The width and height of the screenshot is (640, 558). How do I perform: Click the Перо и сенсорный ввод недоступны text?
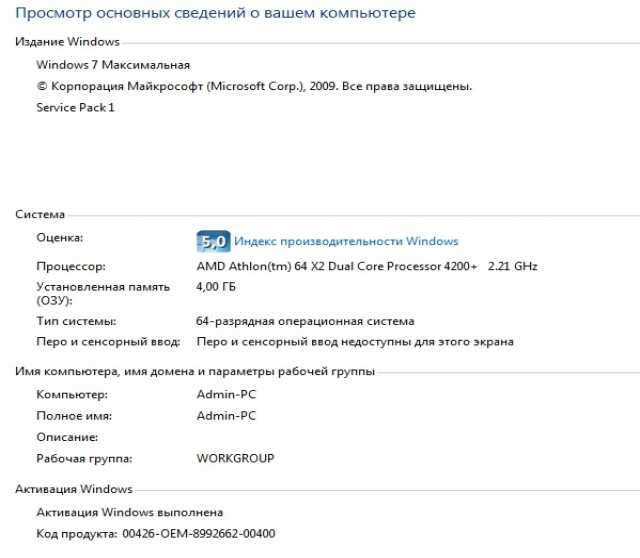tap(355, 342)
